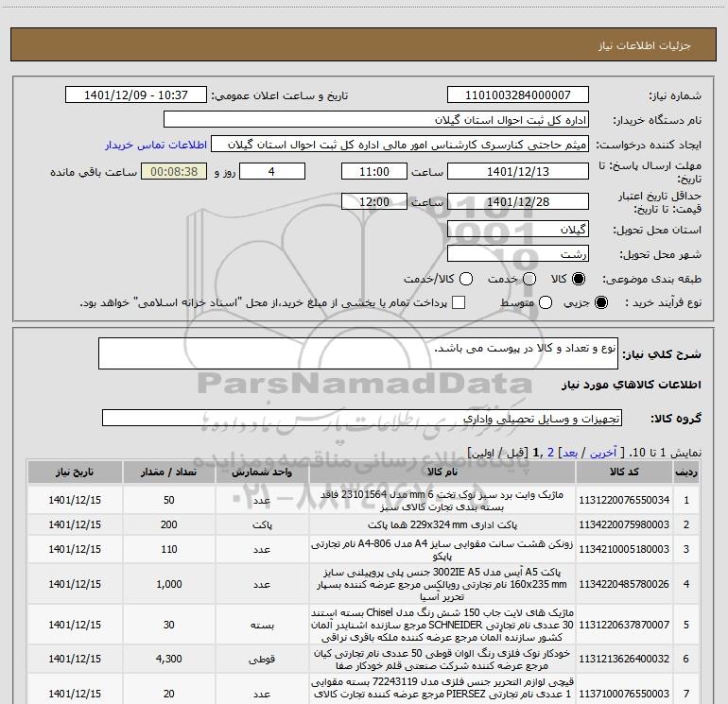Click the جزئیات اطلاعات نیاز header bar
Image resolution: width=728 pixels, height=704 pixels.
[x=364, y=44]
